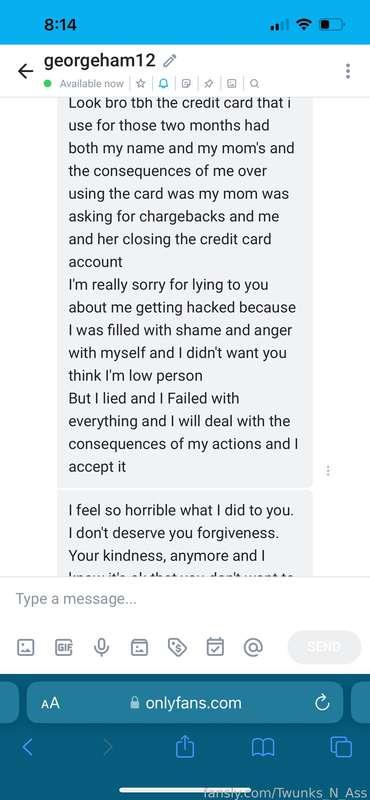Reload the page in Safari's address bar
The image size is (370, 800).
322,703
